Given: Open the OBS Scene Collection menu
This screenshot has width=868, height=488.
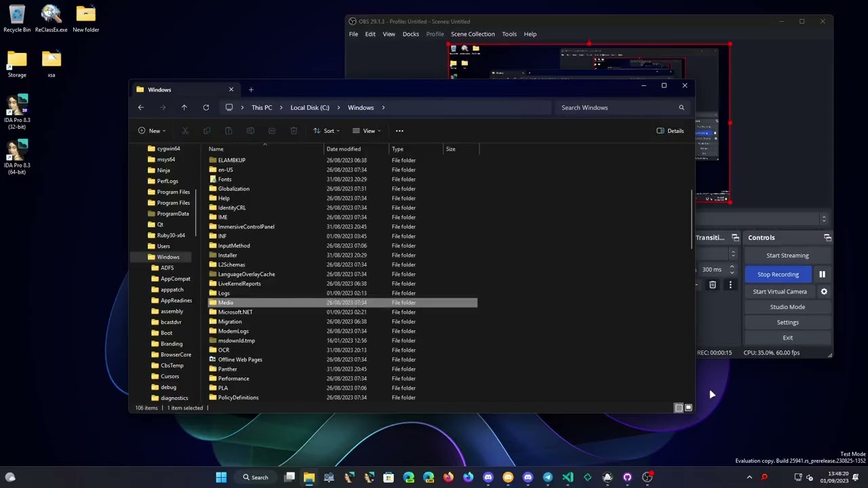Looking at the screenshot, I should click(473, 34).
